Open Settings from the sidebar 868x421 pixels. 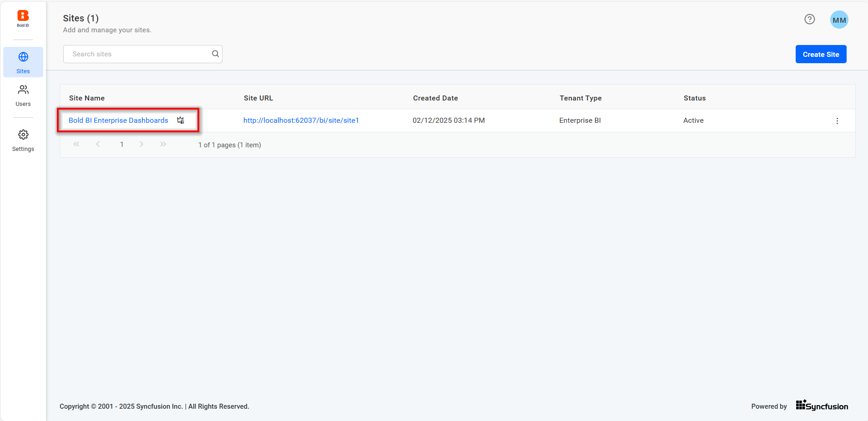coord(23,140)
